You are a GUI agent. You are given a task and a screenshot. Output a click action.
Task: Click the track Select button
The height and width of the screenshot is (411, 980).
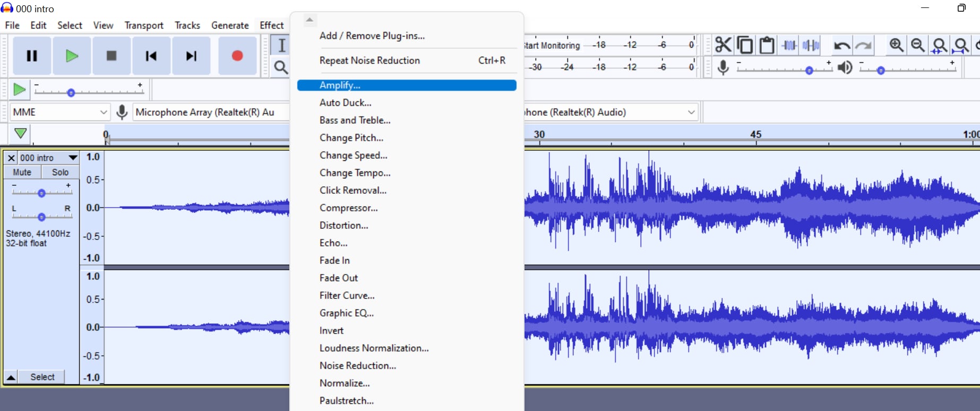42,377
